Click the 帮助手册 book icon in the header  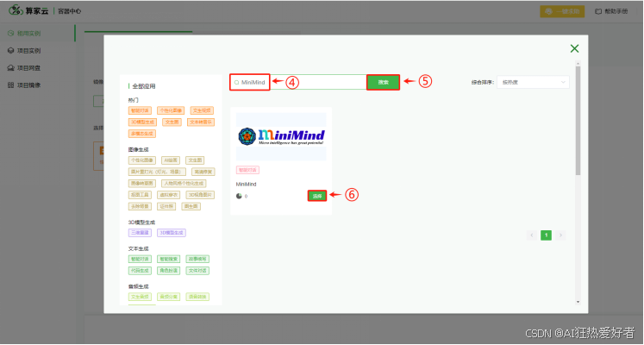click(598, 11)
